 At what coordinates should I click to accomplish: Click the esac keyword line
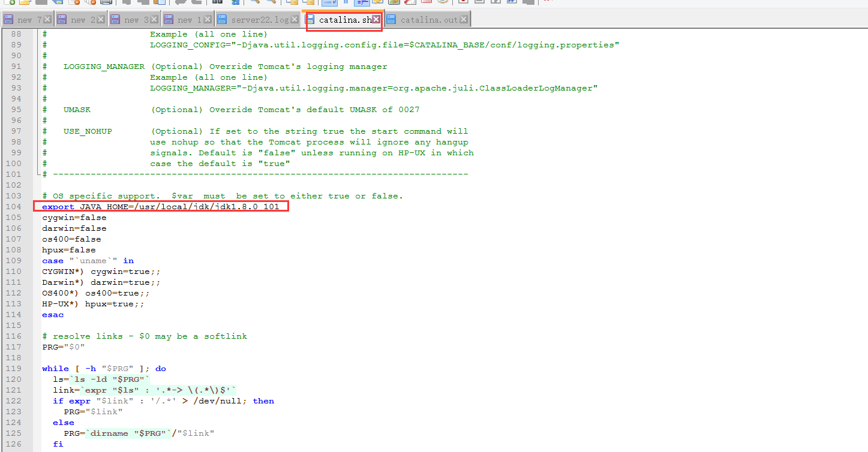[53, 315]
